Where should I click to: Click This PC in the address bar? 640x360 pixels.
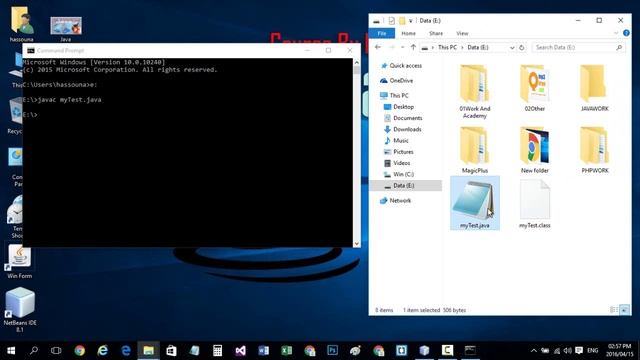pyautogui.click(x=447, y=47)
